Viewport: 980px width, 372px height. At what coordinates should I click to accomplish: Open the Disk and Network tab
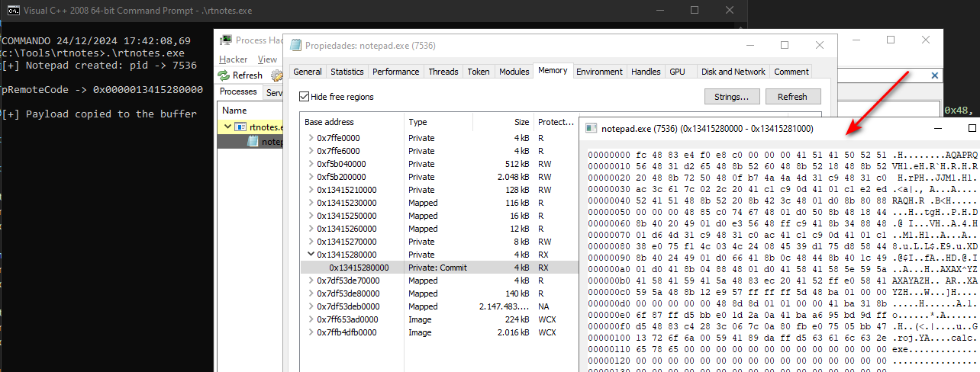coord(733,72)
